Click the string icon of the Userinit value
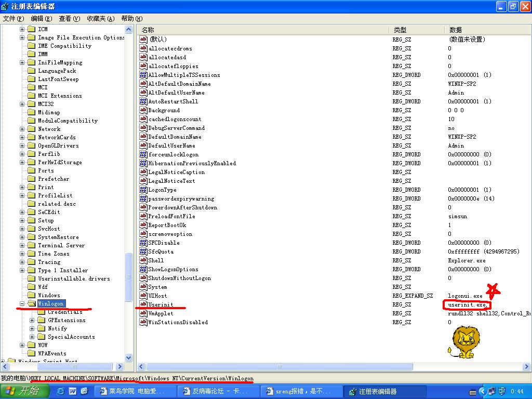 pyautogui.click(x=143, y=304)
